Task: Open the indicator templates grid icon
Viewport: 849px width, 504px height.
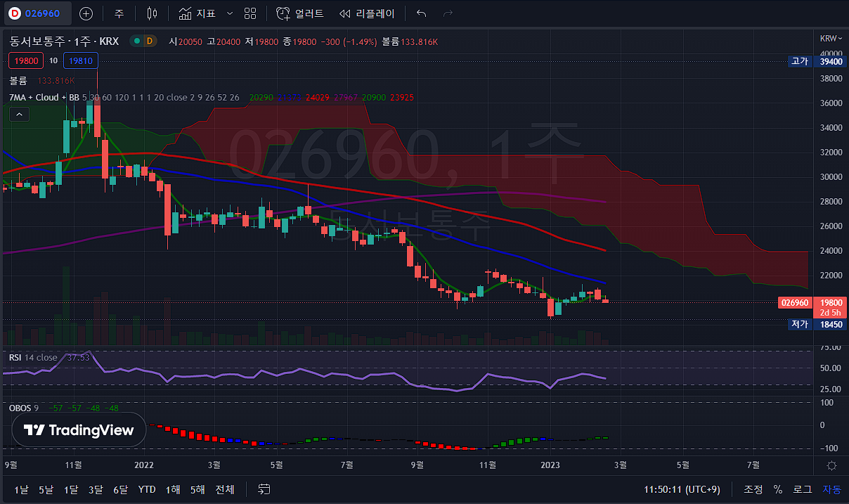Action: [x=250, y=13]
